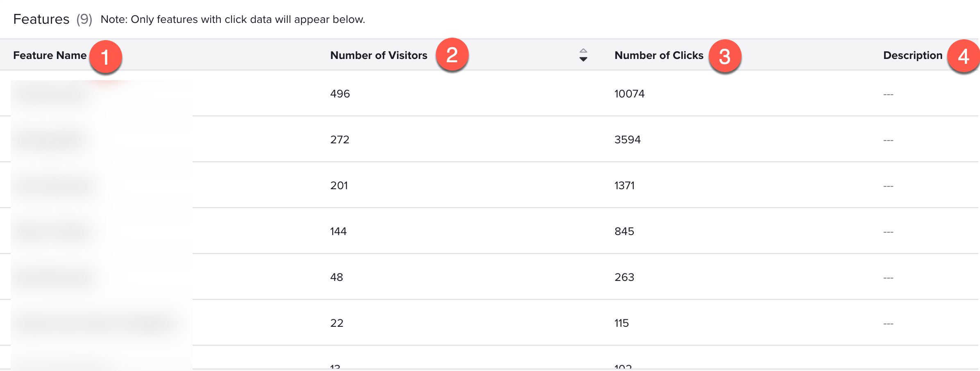Click the 263 clicks cell

coord(624,277)
